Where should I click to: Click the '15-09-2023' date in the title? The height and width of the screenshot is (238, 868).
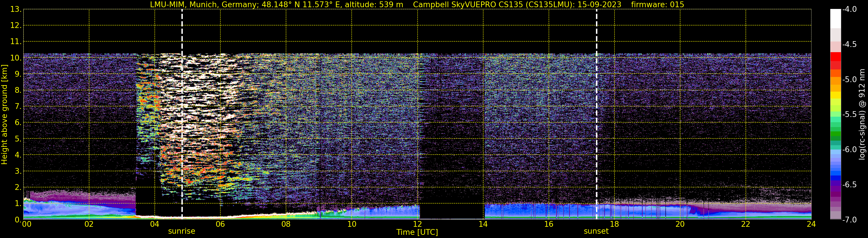point(599,5)
